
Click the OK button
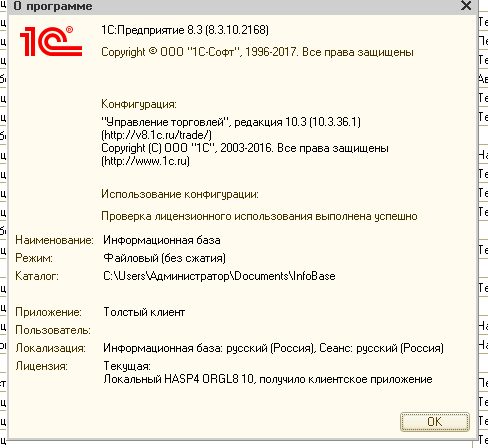[435, 422]
